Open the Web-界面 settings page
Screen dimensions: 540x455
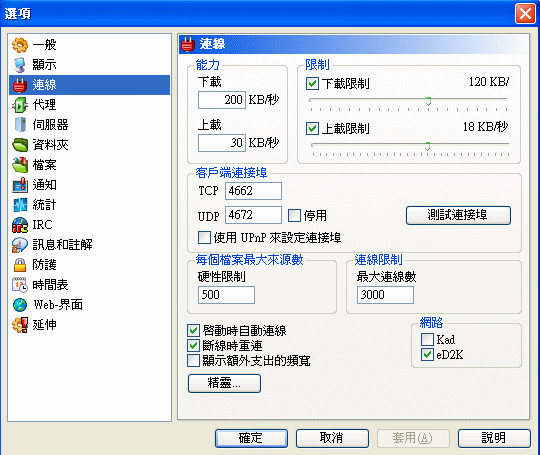point(58,304)
